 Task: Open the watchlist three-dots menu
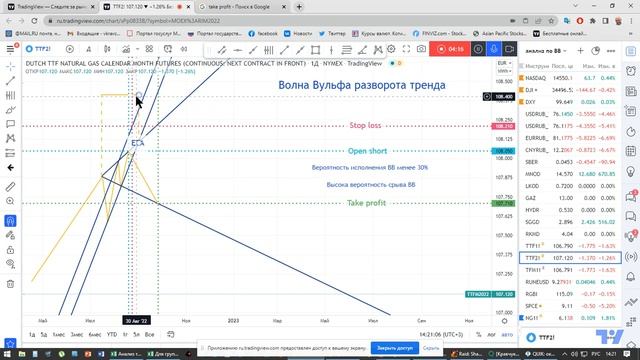[x=611, y=51]
